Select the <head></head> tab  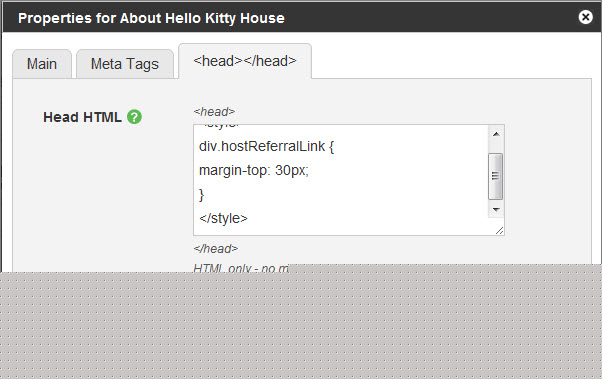click(245, 61)
